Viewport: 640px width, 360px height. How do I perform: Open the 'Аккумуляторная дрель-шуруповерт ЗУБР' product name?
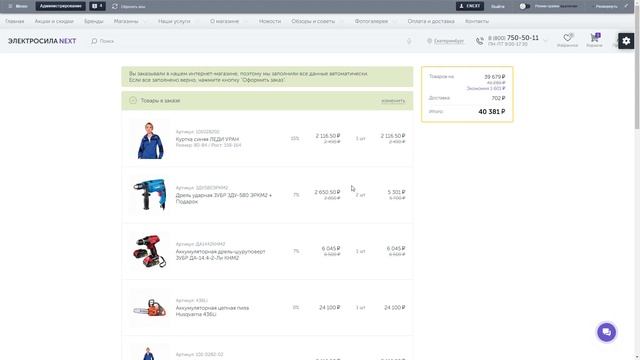tap(220, 255)
